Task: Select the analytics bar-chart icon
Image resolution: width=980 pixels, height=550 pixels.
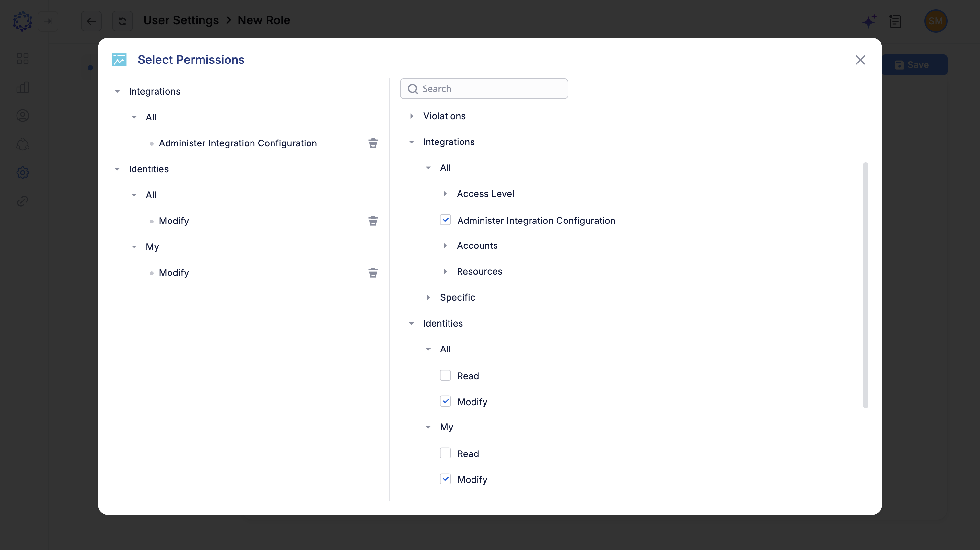Action: (22, 87)
